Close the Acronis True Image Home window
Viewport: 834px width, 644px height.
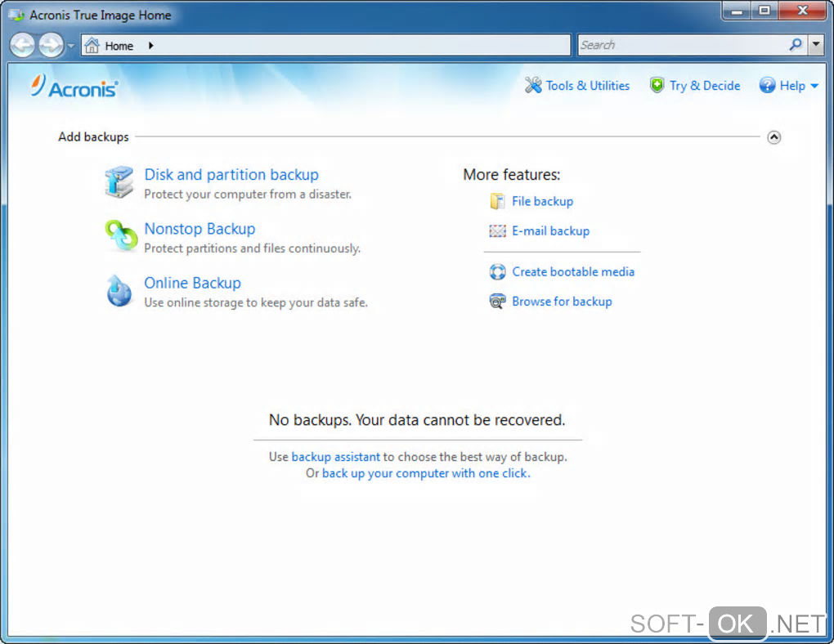pos(803,11)
